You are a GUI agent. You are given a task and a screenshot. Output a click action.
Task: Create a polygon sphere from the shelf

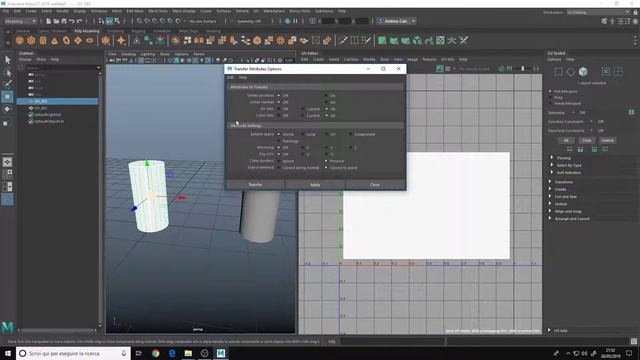(20, 40)
